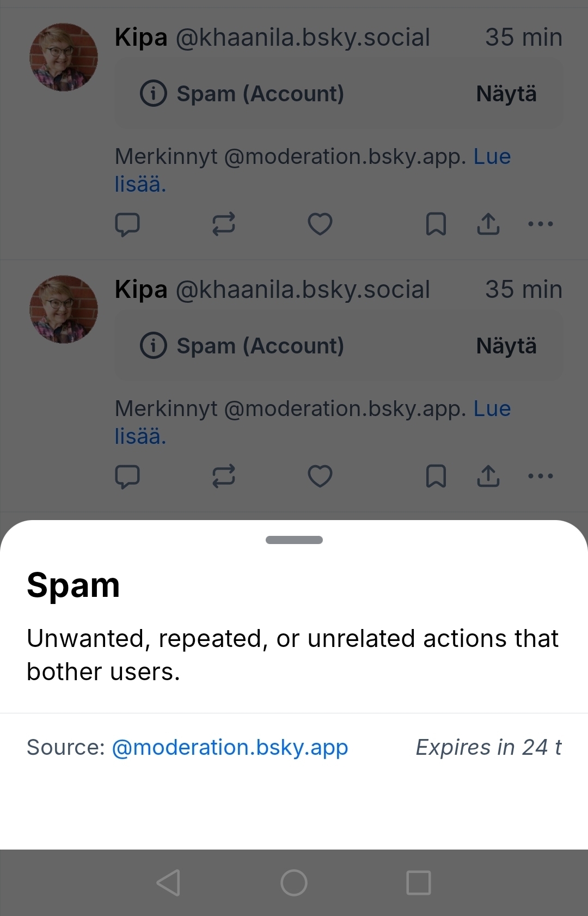Image resolution: width=588 pixels, height=916 pixels.
Task: Bookmark the first Kipa post
Action: (x=436, y=224)
